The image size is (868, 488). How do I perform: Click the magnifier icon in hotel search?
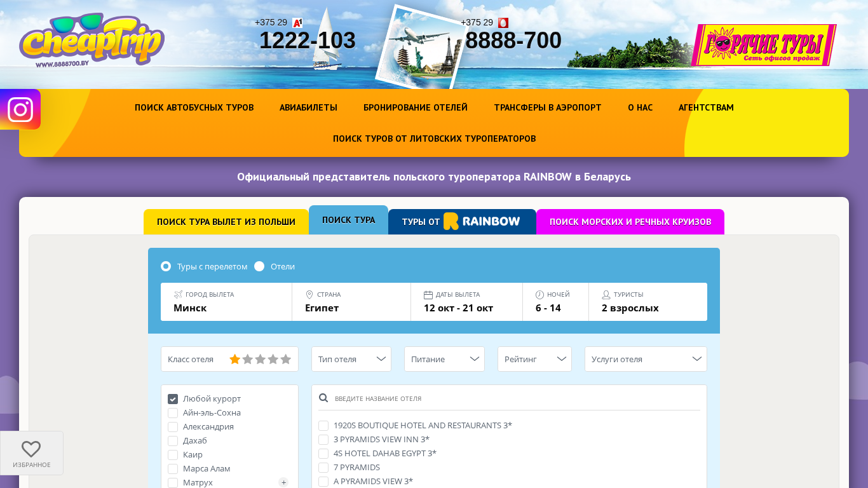pyautogui.click(x=323, y=398)
